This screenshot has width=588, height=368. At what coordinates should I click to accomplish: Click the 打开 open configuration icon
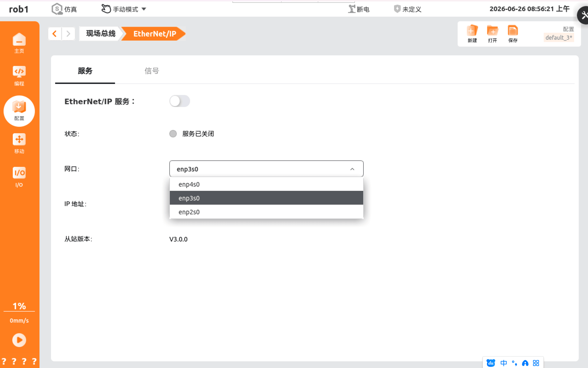(x=492, y=34)
